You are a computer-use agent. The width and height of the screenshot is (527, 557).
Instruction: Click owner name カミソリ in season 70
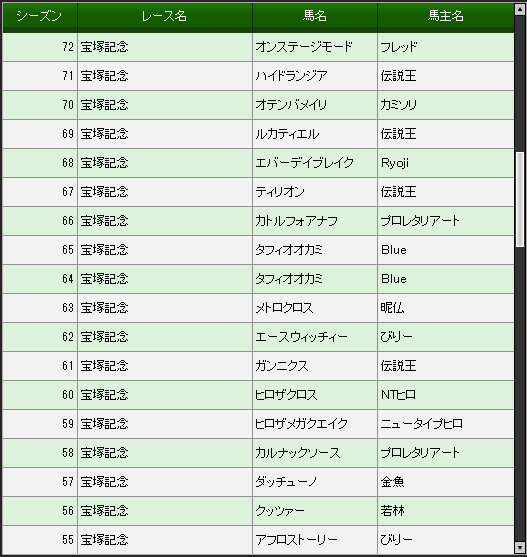398,105
